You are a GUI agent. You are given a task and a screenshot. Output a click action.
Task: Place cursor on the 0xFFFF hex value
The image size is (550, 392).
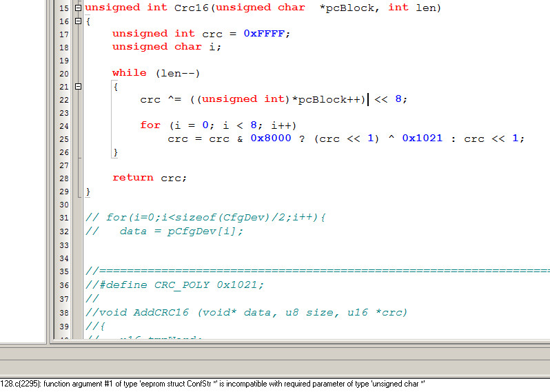coord(267,34)
